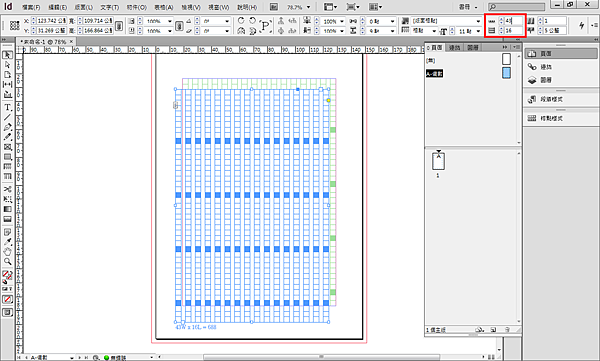Viewport: 600px width, 361px height.
Task: Select the Free Transform tool
Action: click(x=7, y=199)
